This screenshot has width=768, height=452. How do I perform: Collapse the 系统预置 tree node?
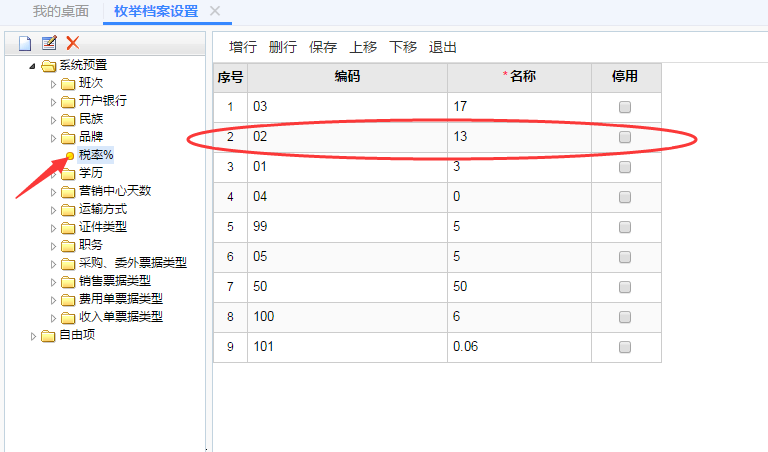[x=34, y=66]
